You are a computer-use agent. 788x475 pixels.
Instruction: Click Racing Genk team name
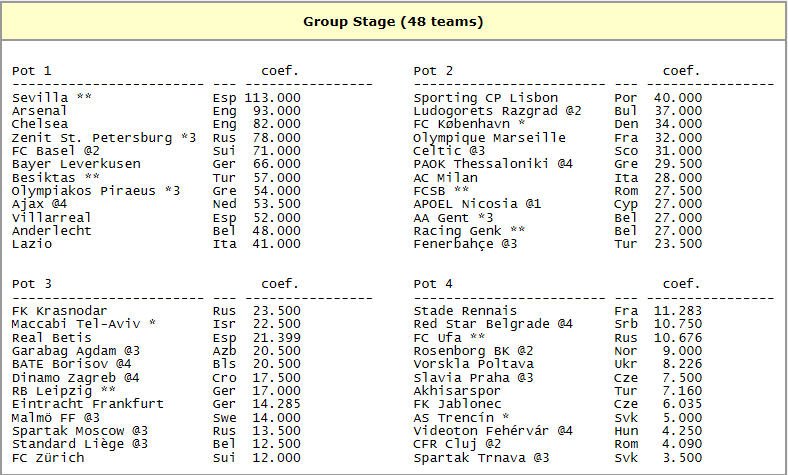(457, 231)
